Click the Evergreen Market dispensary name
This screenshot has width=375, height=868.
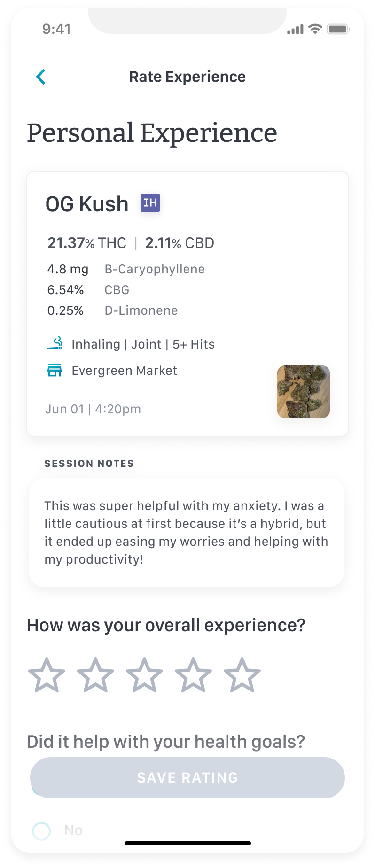point(125,371)
